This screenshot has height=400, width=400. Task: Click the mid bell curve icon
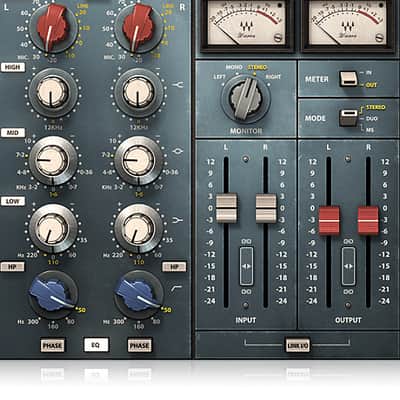click(x=178, y=151)
